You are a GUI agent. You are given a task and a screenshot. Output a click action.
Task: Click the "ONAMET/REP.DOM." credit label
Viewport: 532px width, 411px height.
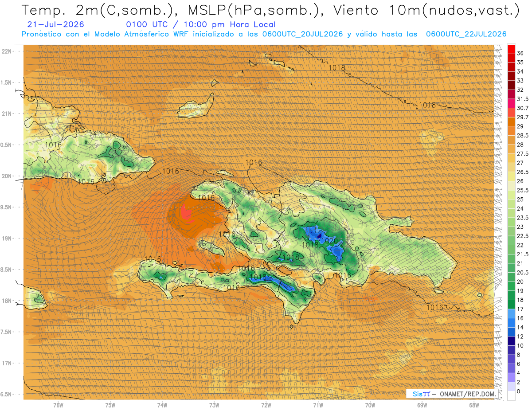coord(469,394)
